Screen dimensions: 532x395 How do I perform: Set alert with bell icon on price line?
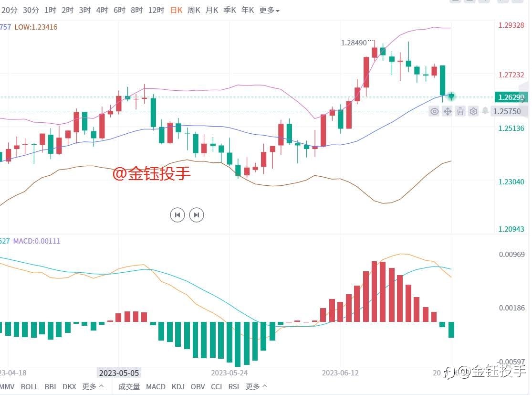[x=485, y=111]
